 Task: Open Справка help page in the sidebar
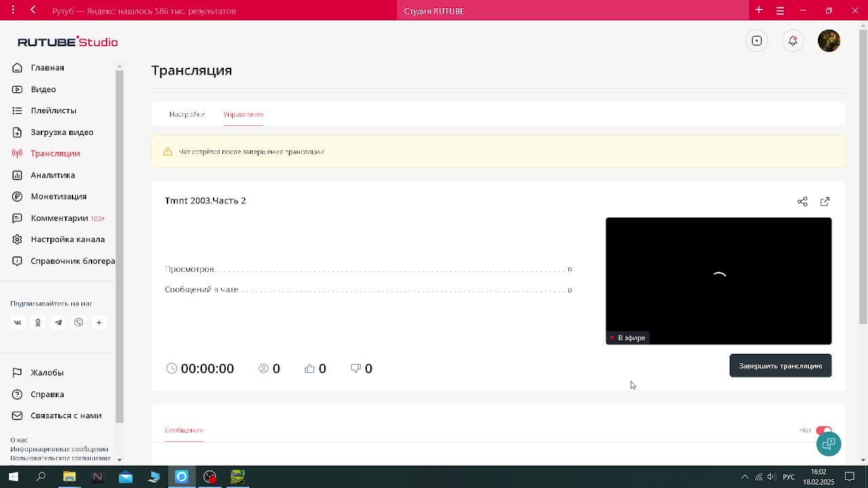47,394
